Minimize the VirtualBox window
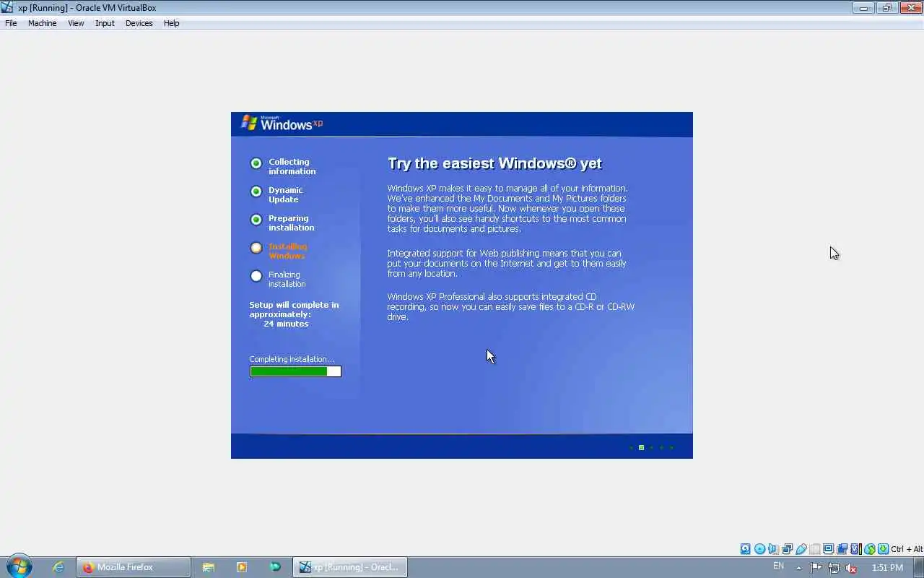 click(863, 8)
